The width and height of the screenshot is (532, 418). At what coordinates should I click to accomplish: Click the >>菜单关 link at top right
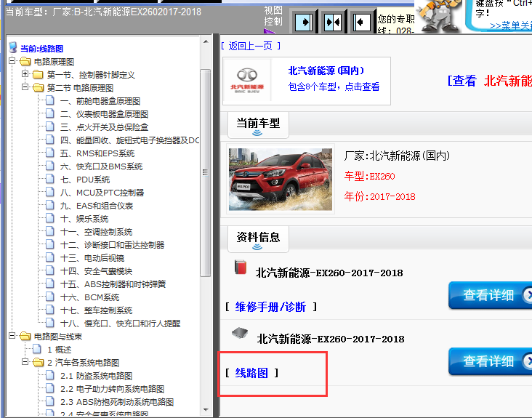click(511, 25)
